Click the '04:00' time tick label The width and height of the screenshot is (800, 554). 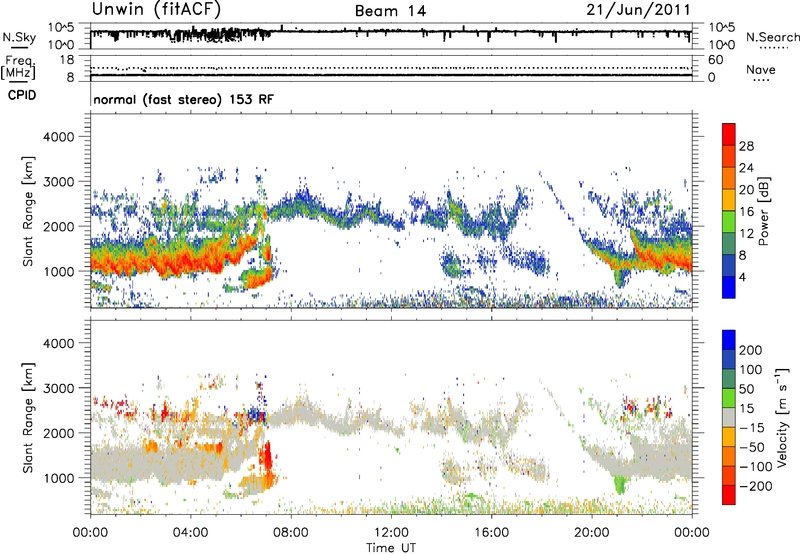(190, 533)
